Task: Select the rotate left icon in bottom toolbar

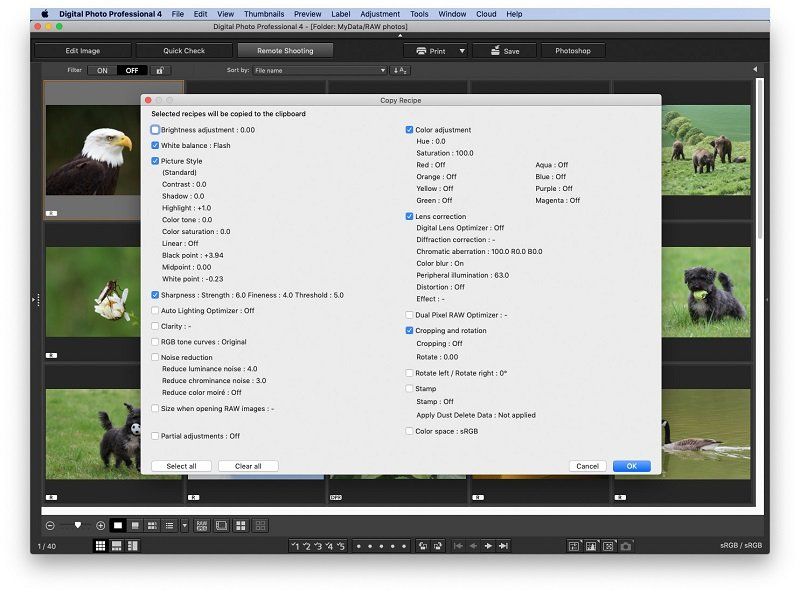Action: point(424,548)
